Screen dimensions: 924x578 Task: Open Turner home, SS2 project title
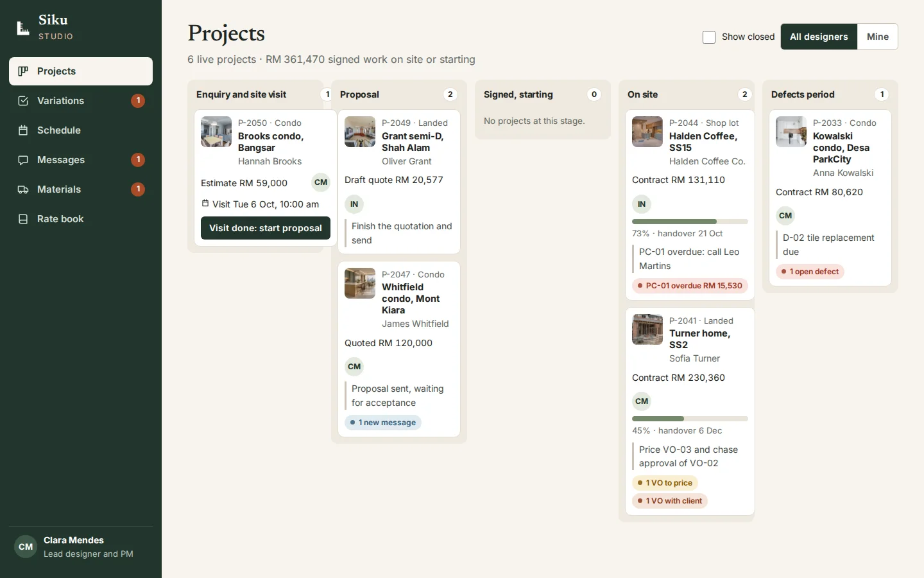point(699,339)
